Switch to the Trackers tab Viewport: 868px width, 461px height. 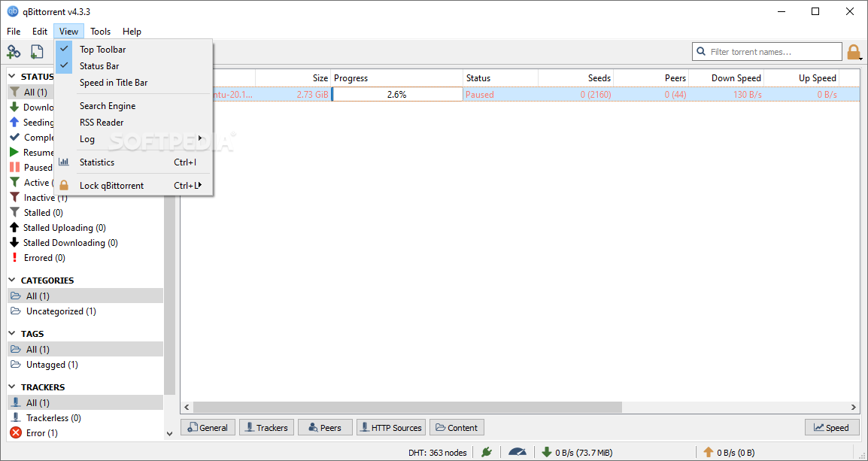266,427
